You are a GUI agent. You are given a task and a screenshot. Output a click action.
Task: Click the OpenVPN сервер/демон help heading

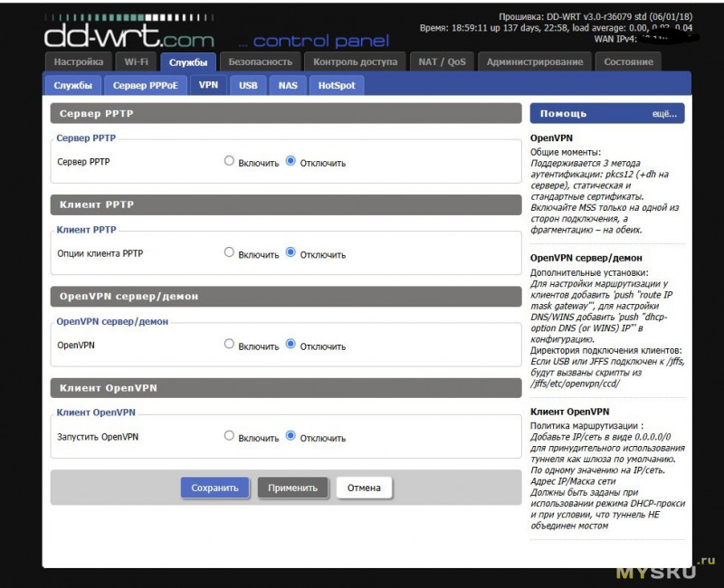point(586,258)
